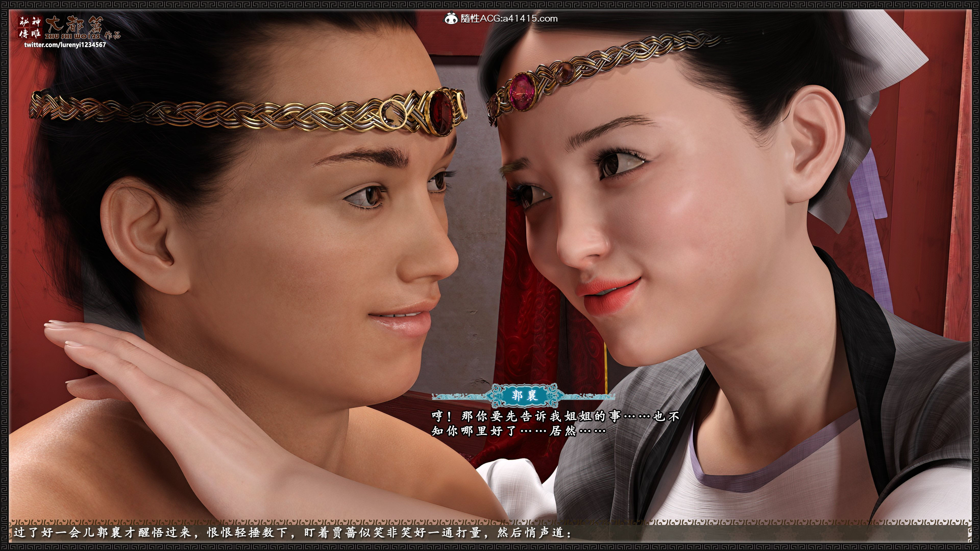Click the ZHU SHI WO123 author text

72,36
